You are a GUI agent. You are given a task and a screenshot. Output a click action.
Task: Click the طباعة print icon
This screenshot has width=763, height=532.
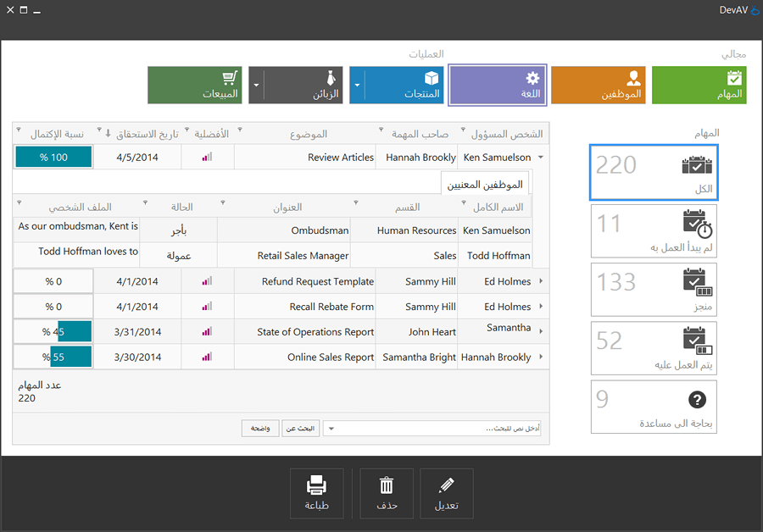316,493
